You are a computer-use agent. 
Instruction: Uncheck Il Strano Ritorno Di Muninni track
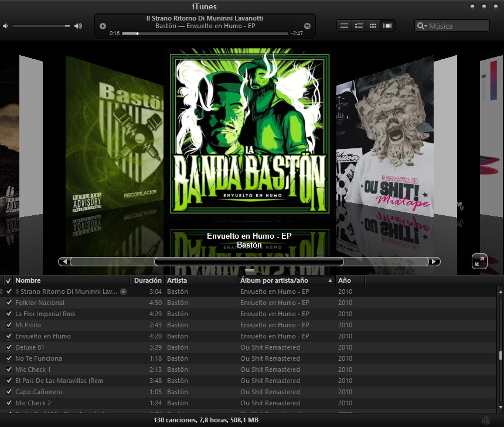(9, 292)
